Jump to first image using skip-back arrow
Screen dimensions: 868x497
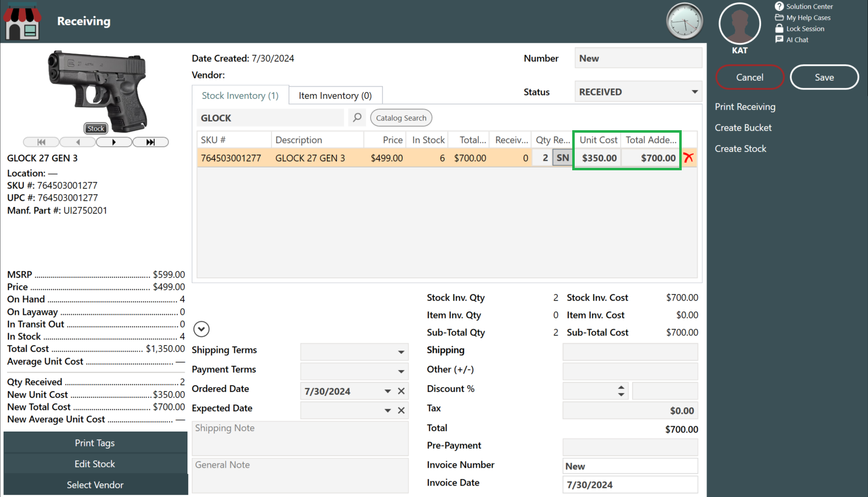pos(41,142)
